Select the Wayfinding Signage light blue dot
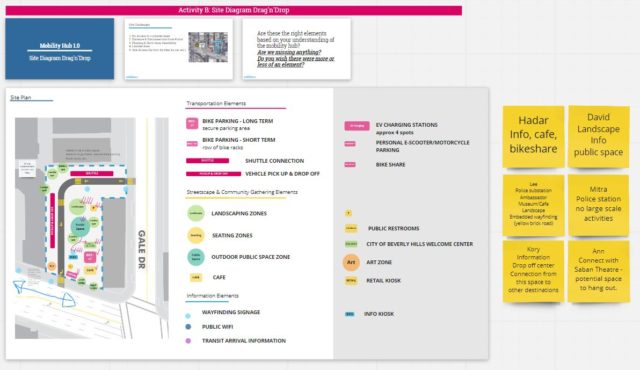 tap(188, 316)
